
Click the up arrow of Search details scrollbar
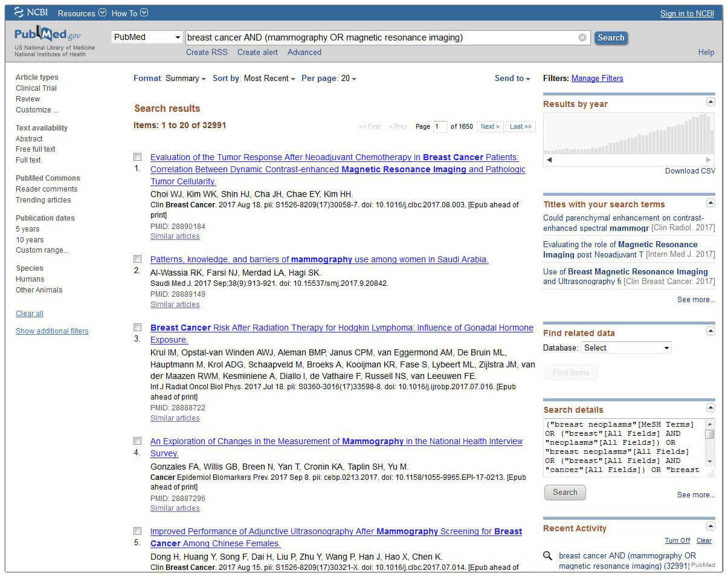710,424
